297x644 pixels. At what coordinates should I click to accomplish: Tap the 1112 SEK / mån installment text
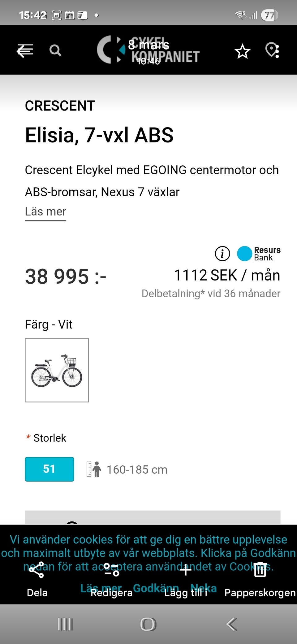[x=227, y=275]
